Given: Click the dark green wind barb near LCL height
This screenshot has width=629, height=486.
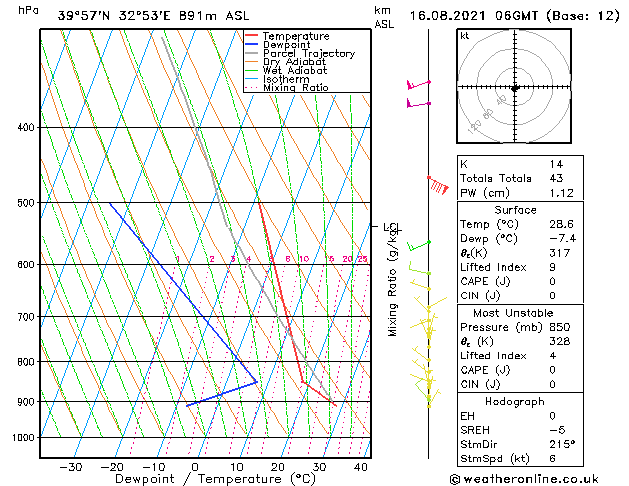Looking at the screenshot, I should pyautogui.click(x=419, y=245).
